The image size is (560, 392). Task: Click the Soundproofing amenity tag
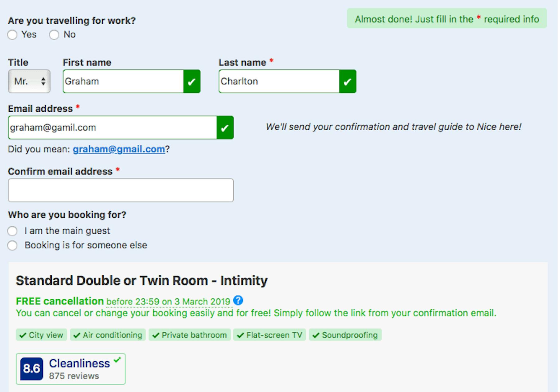tap(345, 335)
